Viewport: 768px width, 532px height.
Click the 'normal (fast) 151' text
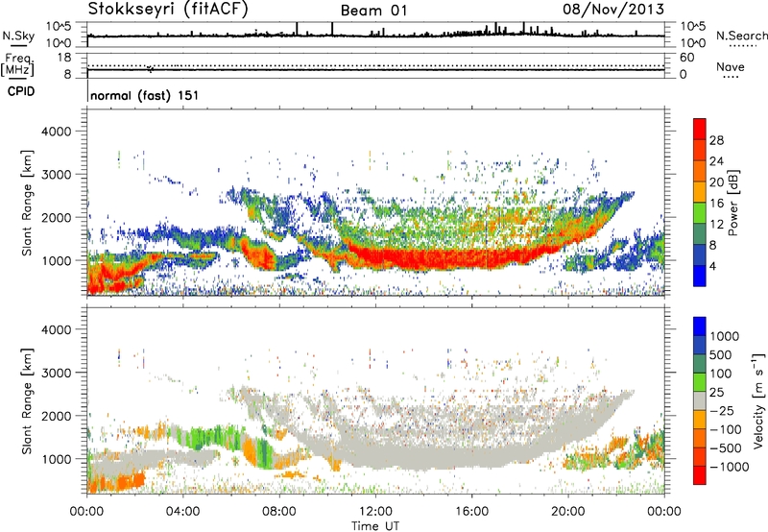[145, 95]
